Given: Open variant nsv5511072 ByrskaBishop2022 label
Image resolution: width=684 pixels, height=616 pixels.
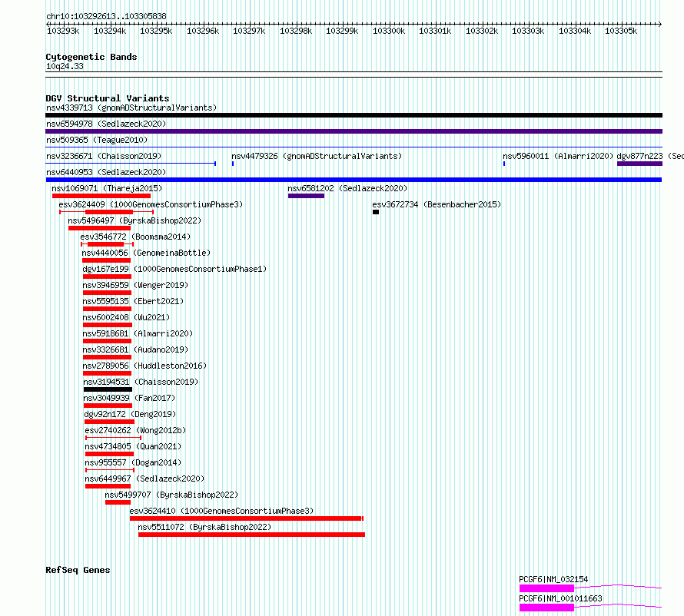Looking at the screenshot, I should 204,527.
